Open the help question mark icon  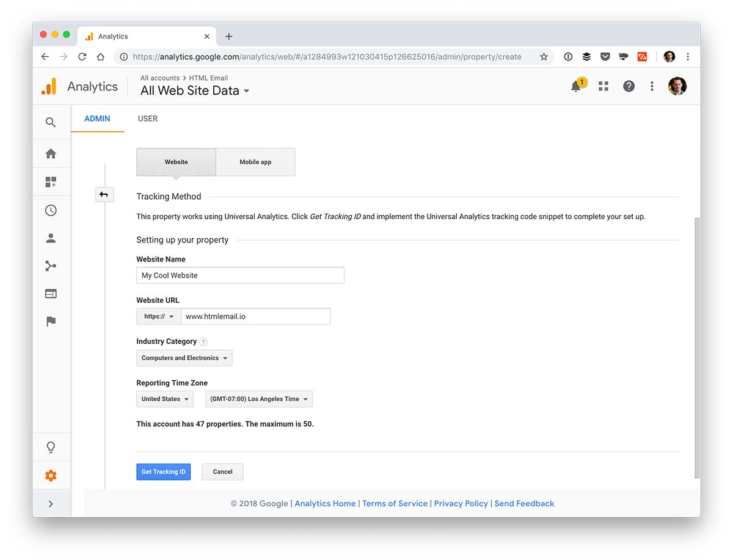pos(629,86)
